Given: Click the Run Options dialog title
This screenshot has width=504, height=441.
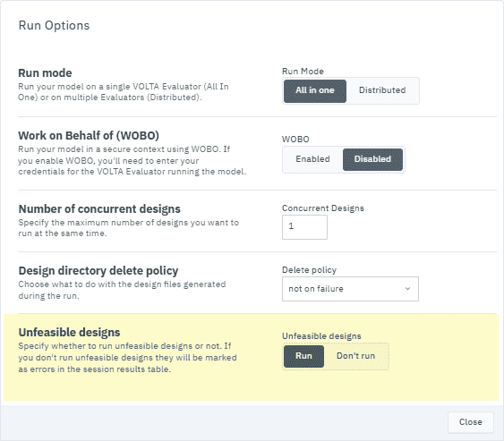Looking at the screenshot, I should 54,25.
